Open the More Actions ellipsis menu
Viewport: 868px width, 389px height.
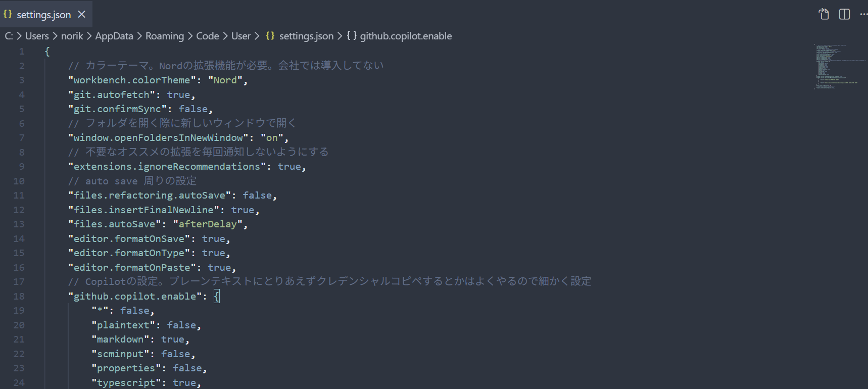(863, 14)
